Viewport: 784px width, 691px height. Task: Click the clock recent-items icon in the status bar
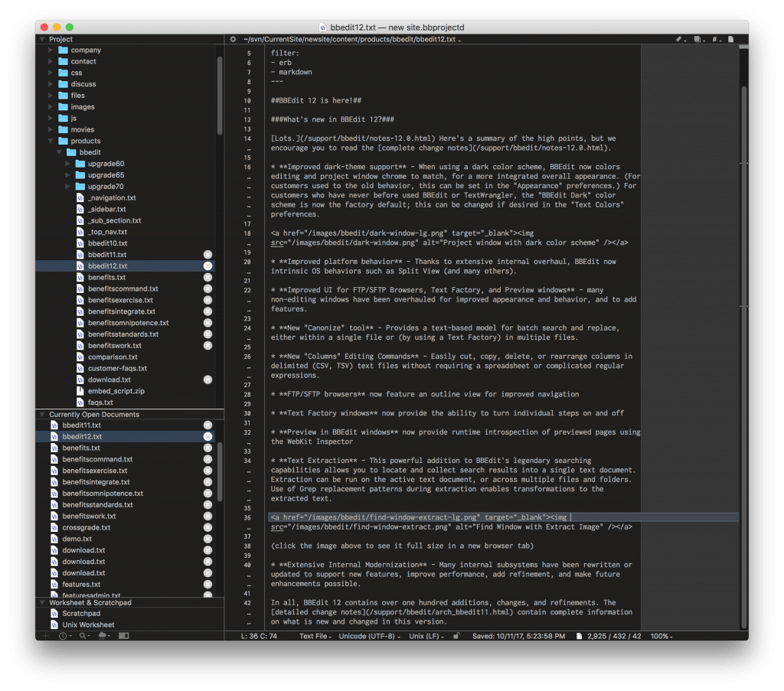pyautogui.click(x=64, y=636)
